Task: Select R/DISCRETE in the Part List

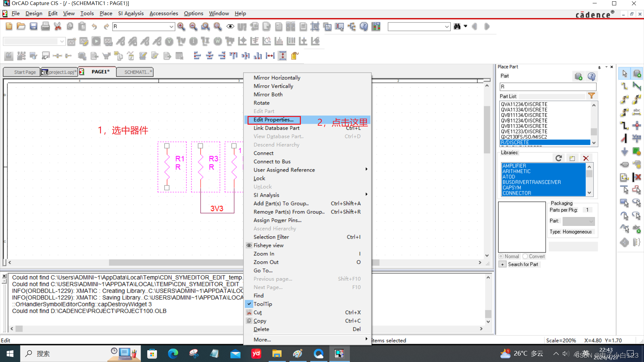Action: coord(545,142)
